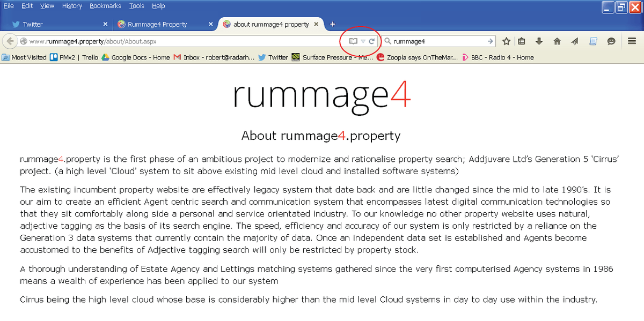Screen dimensions: 644x321
Task: Close the about rummage4 property tab
Action: (x=317, y=24)
